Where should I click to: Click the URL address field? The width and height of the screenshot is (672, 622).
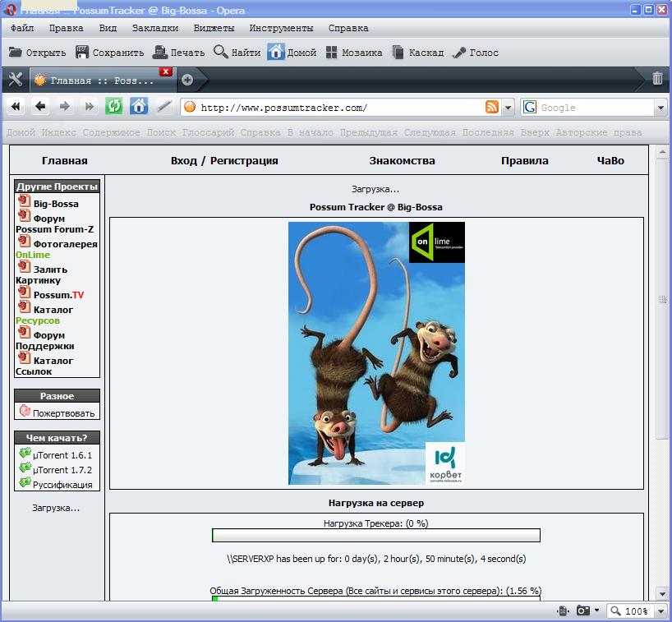(x=341, y=107)
